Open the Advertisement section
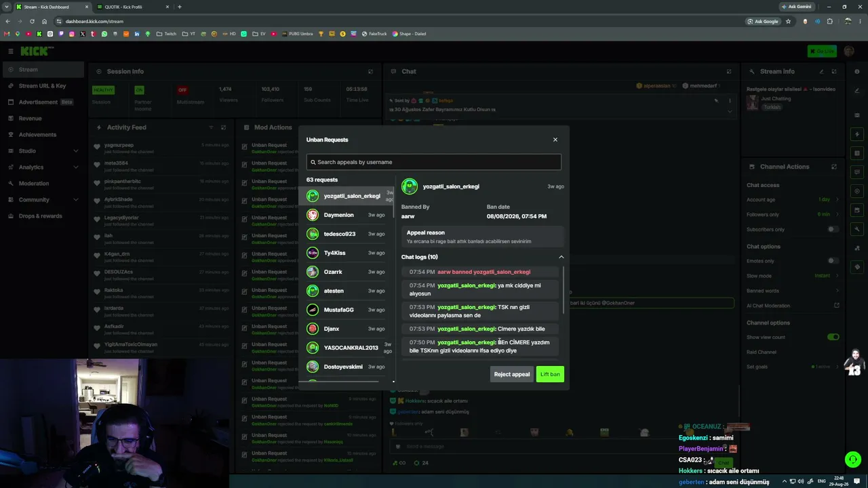The image size is (868, 488). tap(42, 102)
